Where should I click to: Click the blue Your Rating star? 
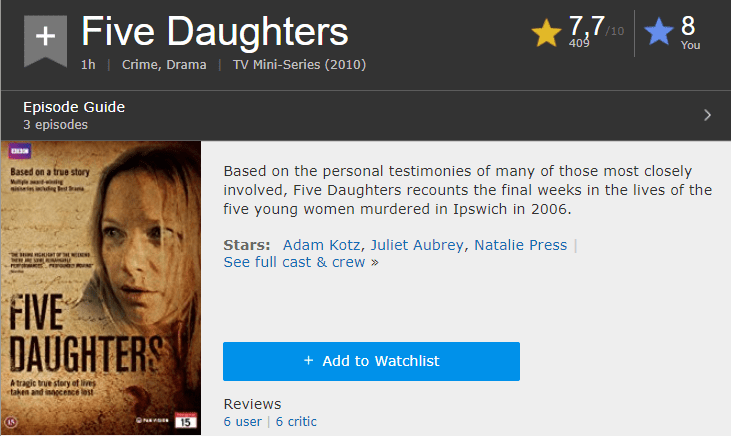point(659,34)
